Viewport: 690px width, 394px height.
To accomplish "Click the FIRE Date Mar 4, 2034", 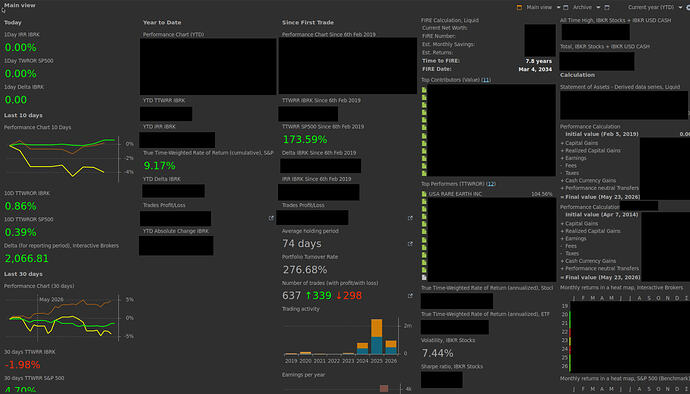I will point(535,70).
